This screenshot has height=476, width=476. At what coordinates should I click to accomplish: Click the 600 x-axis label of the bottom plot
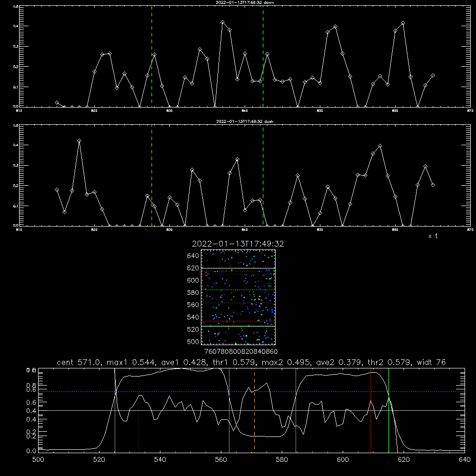(343, 460)
